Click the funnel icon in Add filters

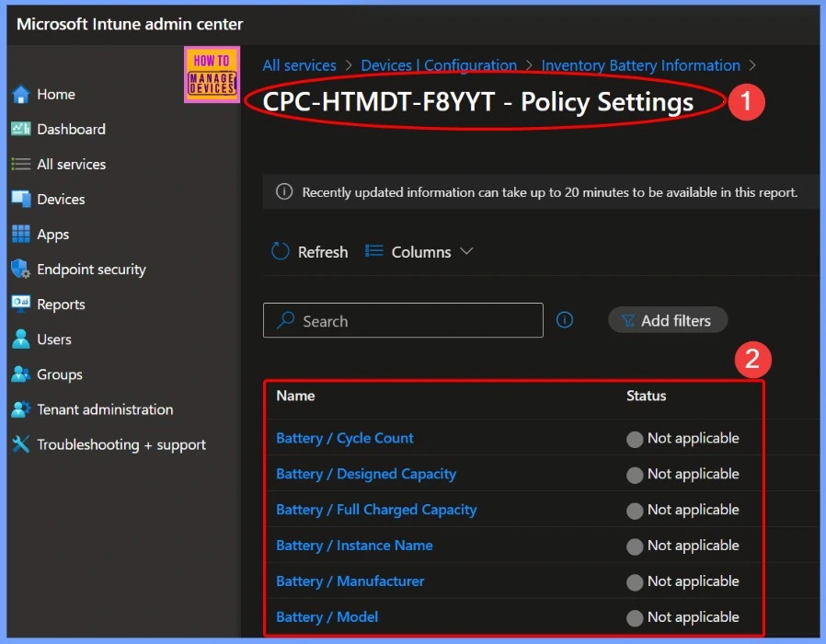pyautogui.click(x=628, y=320)
